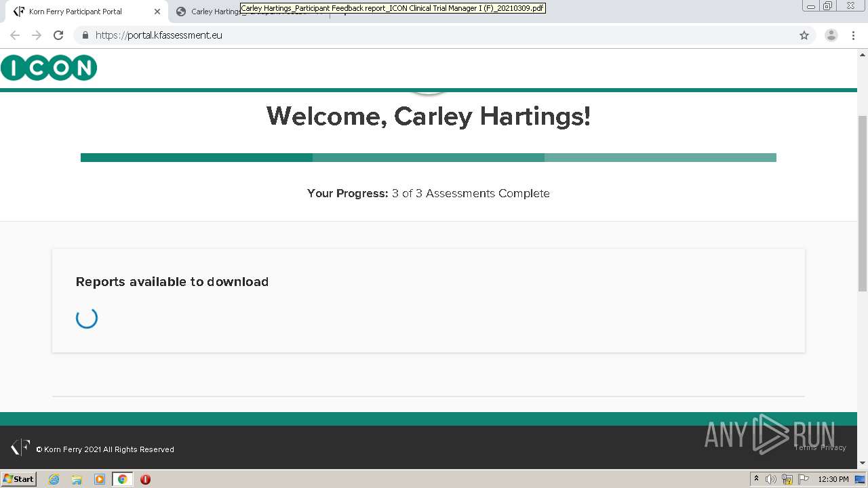
Task: Open the network tray icon
Action: [x=787, y=479]
